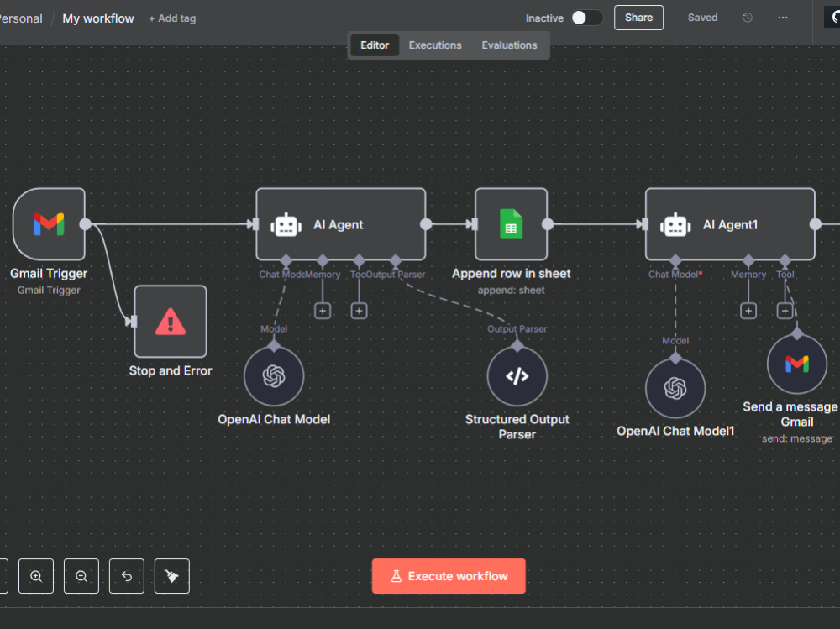This screenshot has width=840, height=629.
Task: Click the Stop and Error label
Action: click(x=171, y=370)
